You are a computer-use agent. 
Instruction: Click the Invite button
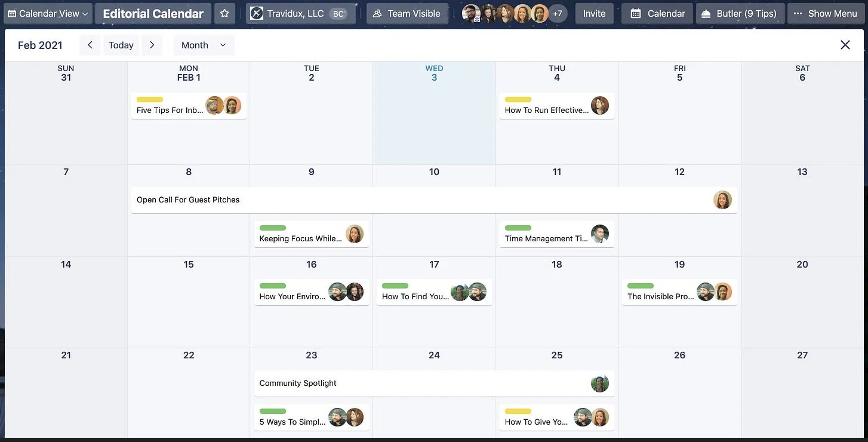[594, 13]
